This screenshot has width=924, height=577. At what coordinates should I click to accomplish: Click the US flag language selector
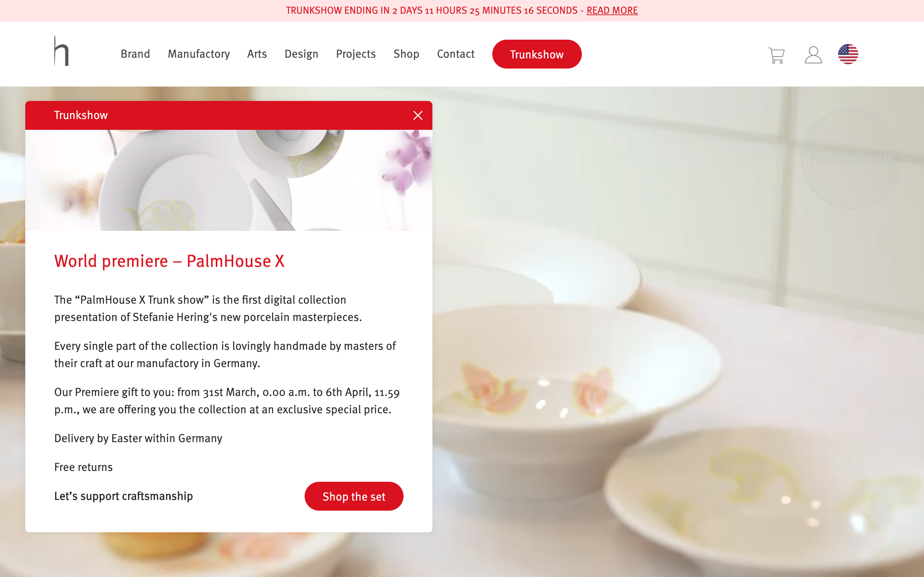(x=848, y=54)
